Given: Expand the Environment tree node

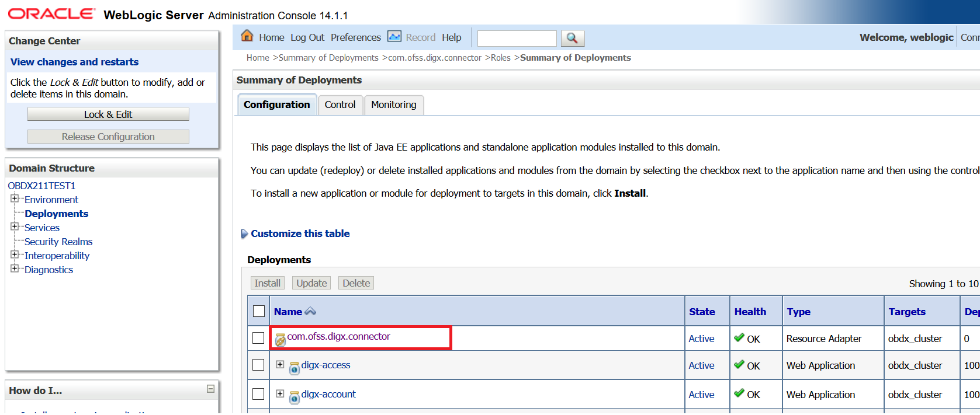Looking at the screenshot, I should point(15,198).
